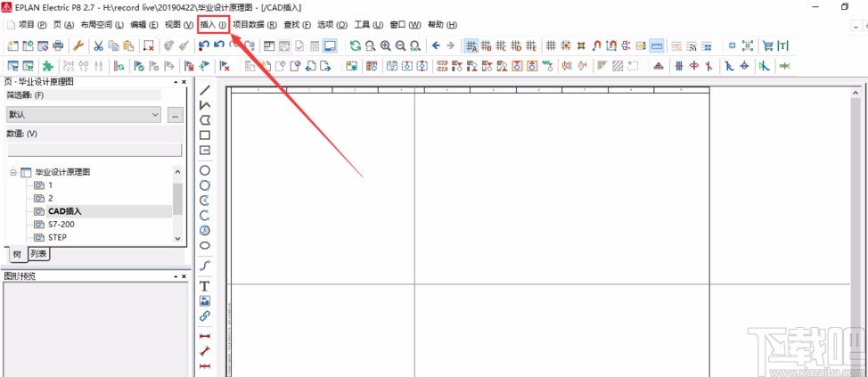Select page STEP in tree
The height and width of the screenshot is (377, 868).
58,237
